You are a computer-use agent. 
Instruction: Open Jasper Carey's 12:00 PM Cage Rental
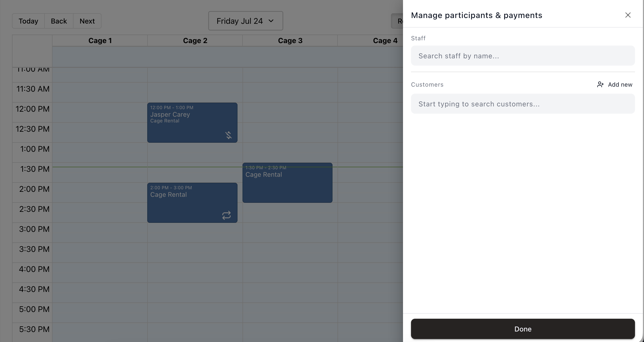pos(192,123)
